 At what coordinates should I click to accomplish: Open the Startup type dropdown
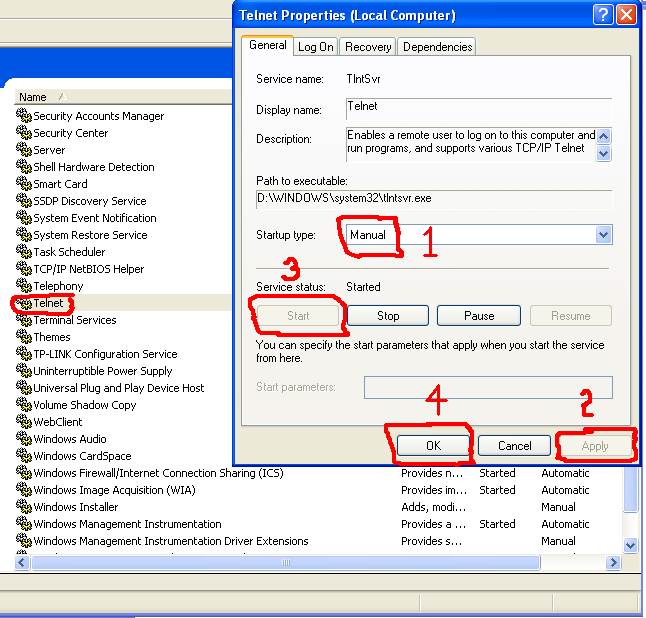point(604,235)
